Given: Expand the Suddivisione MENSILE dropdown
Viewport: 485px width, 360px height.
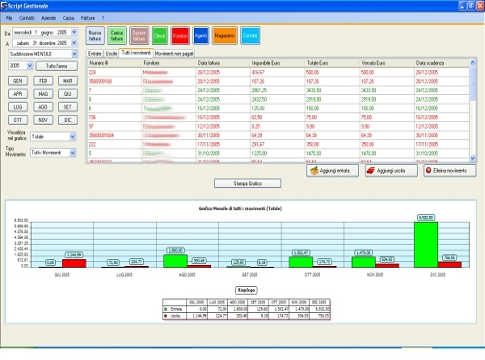Looking at the screenshot, I should point(74,54).
